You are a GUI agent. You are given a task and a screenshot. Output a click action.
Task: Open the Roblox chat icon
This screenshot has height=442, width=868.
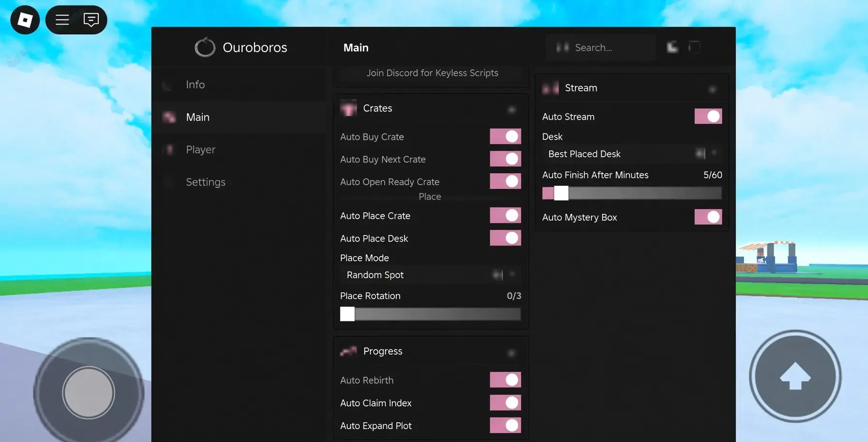[91, 20]
